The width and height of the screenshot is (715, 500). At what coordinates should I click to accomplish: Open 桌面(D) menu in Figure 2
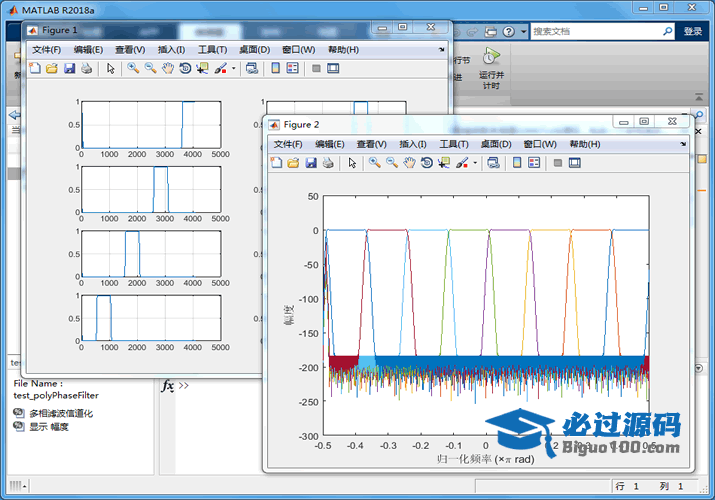(496, 144)
